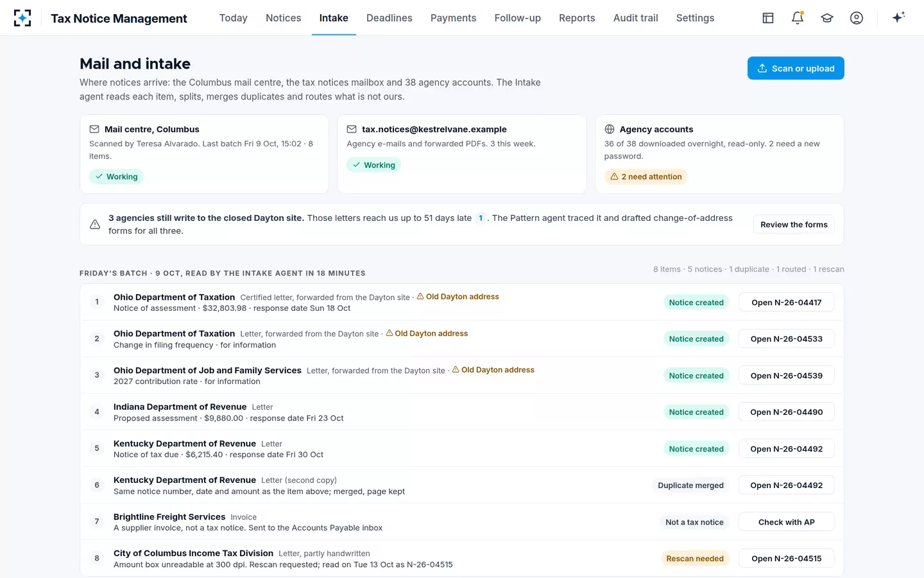Switch to the Today tab
Image resolution: width=924 pixels, height=578 pixels.
point(234,18)
